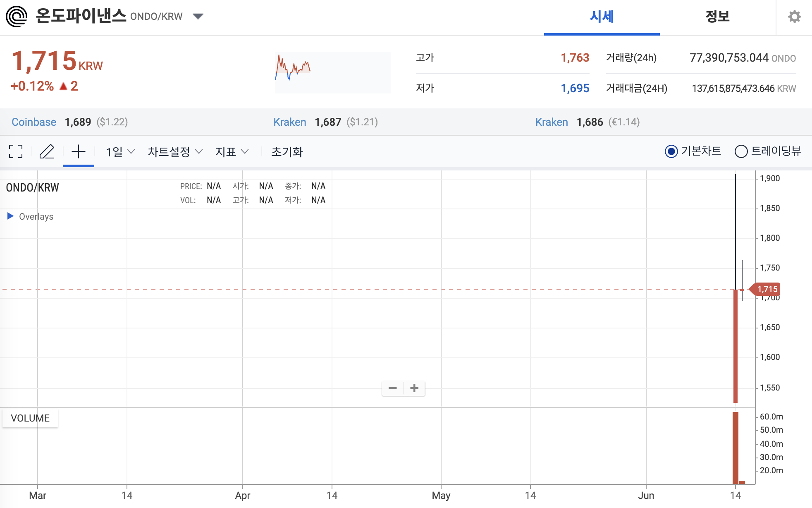Image resolution: width=812 pixels, height=508 pixels.
Task: Open the 차트설정 dropdown
Action: pyautogui.click(x=175, y=152)
